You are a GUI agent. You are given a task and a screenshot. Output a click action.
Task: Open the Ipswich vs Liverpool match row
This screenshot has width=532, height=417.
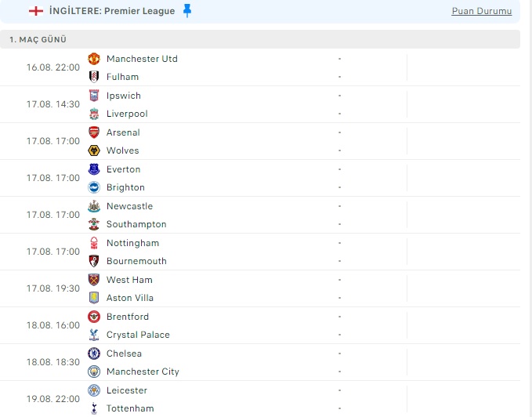click(x=260, y=104)
